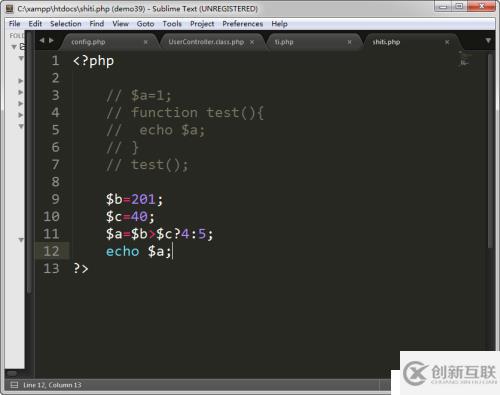
Task: Click the tab scroll left arrow
Action: click(42, 41)
